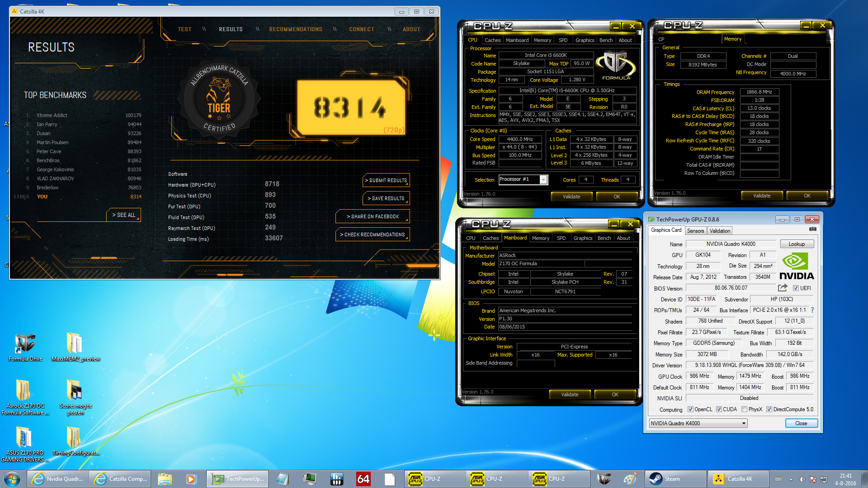Open the media player taskbar icon
This screenshot has height=488, width=868.
coord(191,479)
